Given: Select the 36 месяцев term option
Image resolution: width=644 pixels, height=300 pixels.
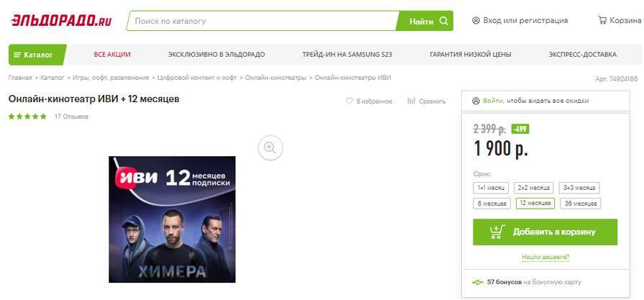Looking at the screenshot, I should pos(581,204).
